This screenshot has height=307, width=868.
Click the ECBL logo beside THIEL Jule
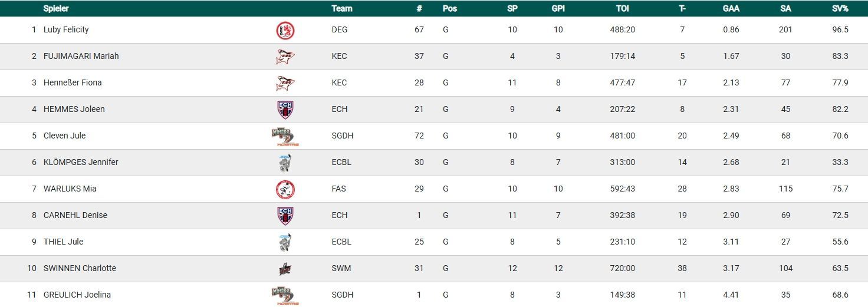click(x=285, y=242)
